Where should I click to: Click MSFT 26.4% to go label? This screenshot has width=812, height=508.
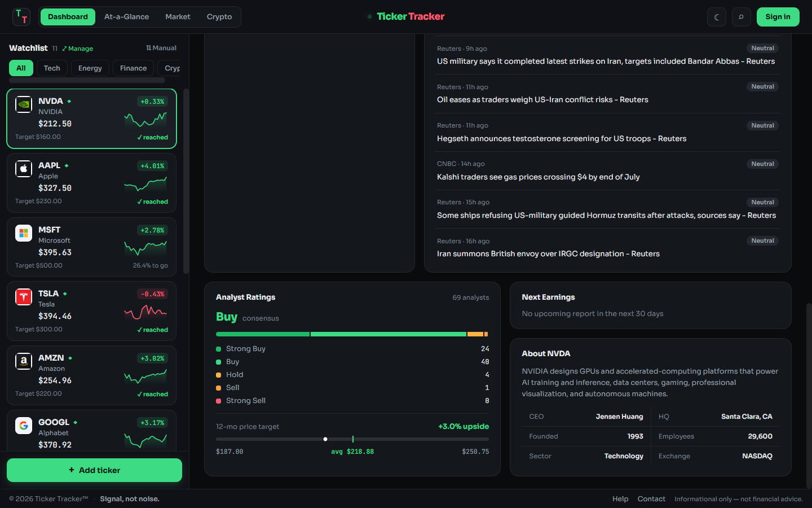[151, 265]
